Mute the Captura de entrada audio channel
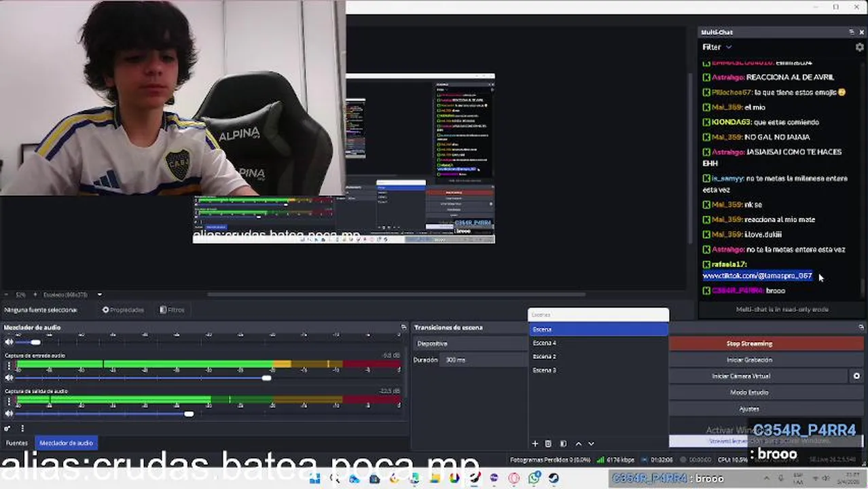Screen dimensions: 868x489 coord(9,378)
